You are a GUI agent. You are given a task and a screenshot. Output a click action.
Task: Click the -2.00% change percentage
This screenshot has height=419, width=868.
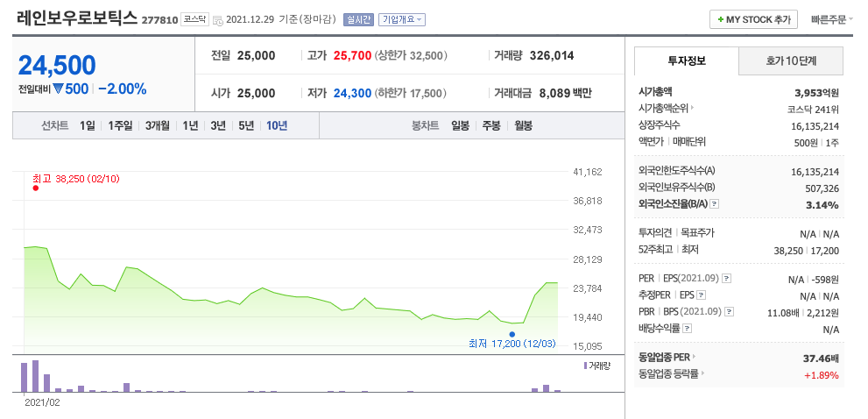coord(123,89)
